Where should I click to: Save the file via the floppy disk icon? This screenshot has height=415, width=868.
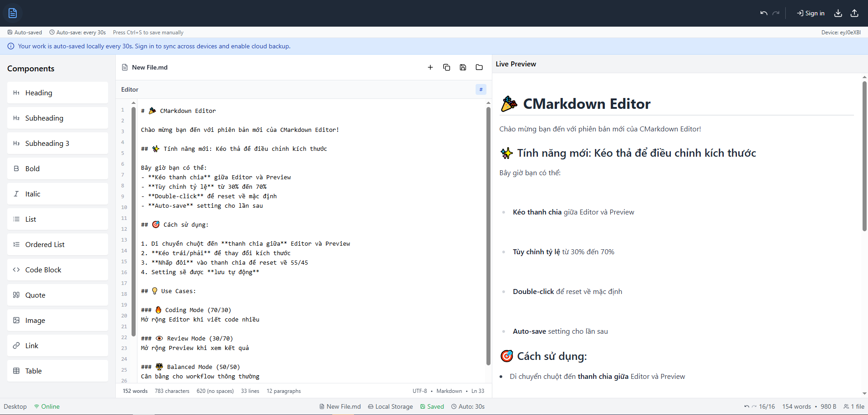click(462, 67)
